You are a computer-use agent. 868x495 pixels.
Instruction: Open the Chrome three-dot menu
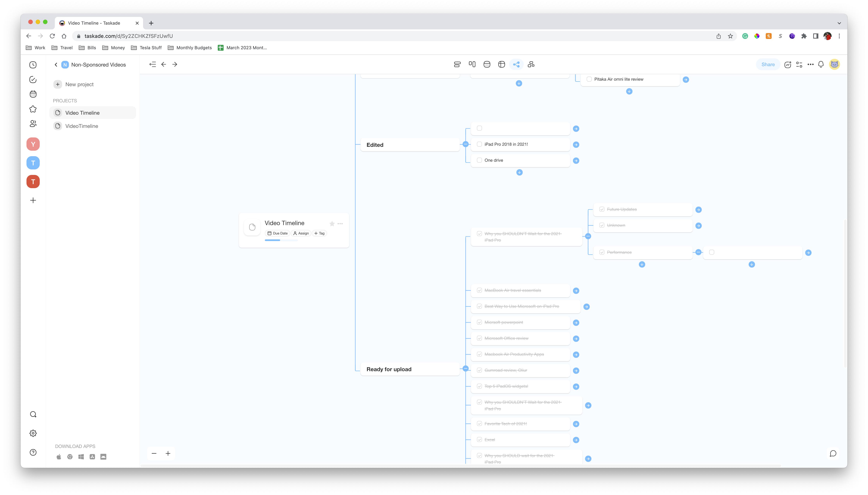pos(839,36)
